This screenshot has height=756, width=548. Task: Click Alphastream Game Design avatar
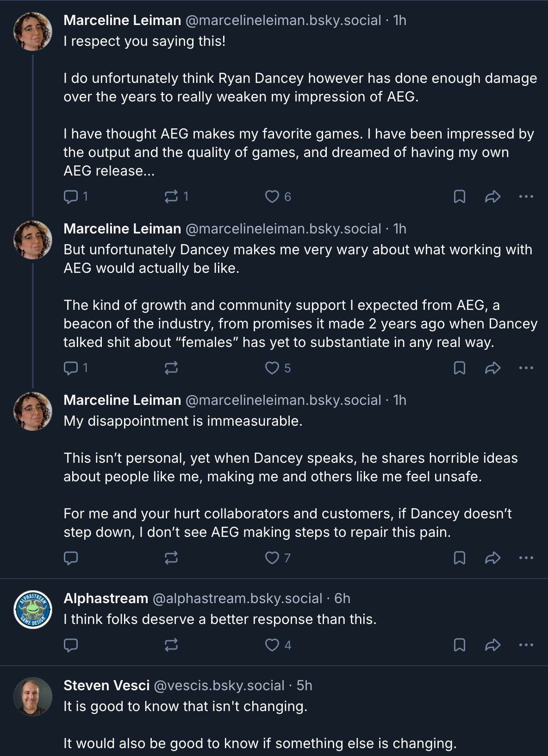32,610
